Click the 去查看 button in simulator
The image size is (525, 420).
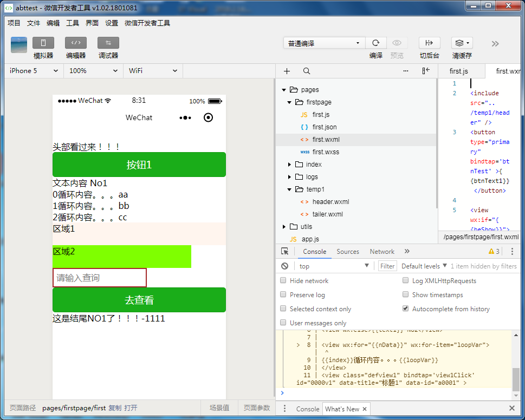point(139,300)
